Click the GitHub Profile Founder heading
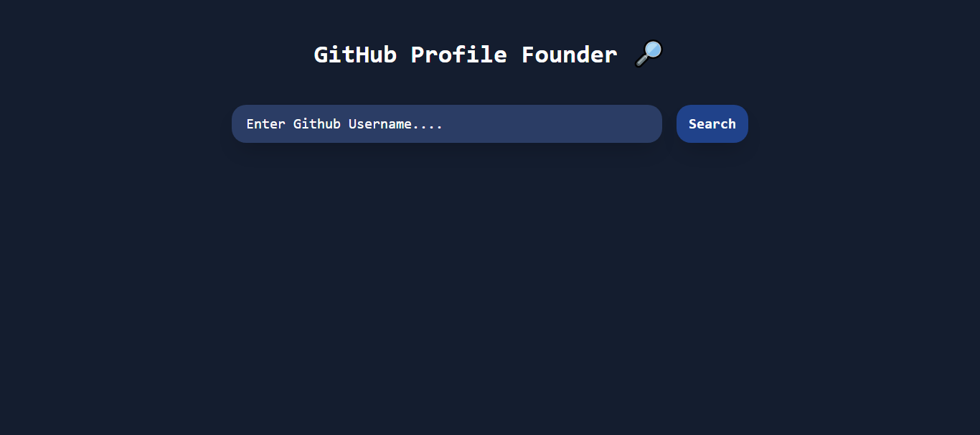This screenshot has height=435, width=980. 465,55
